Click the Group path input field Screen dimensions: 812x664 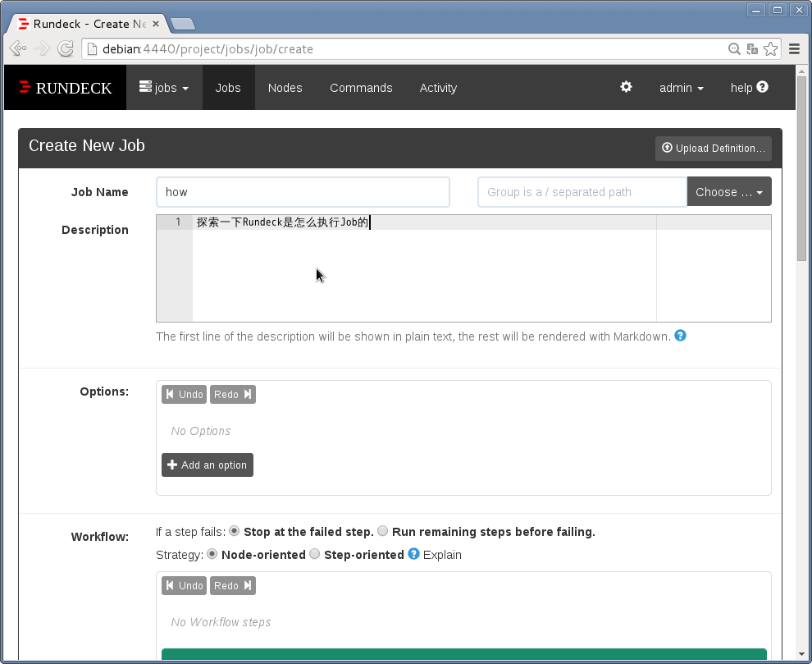(582, 192)
